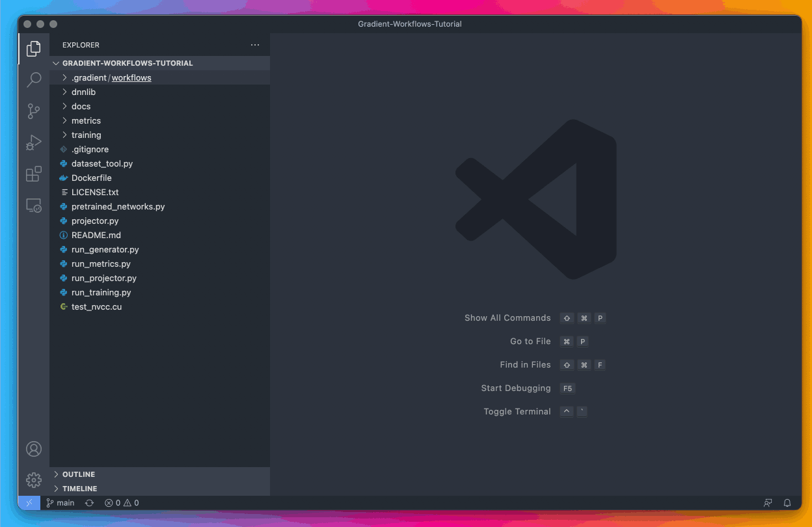Open README.md

159,235
